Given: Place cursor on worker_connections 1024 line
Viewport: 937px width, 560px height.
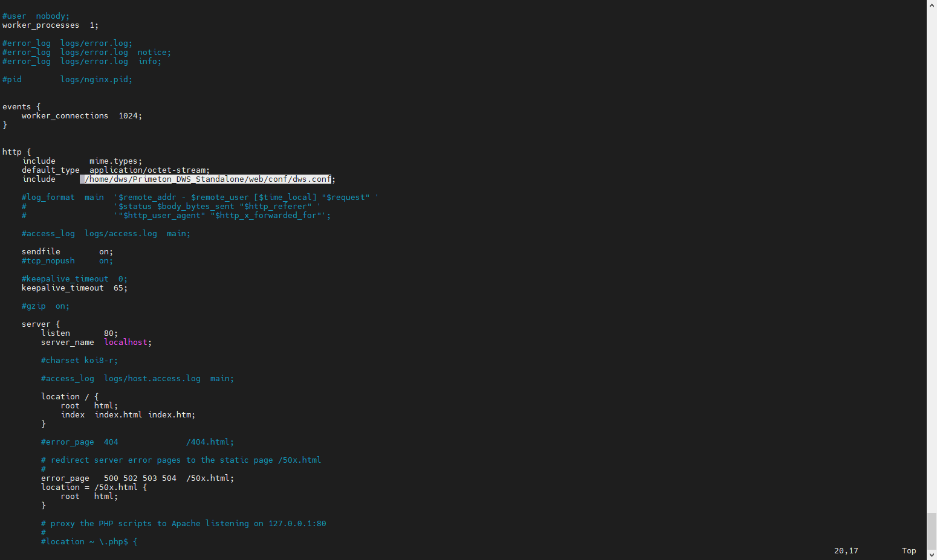Looking at the screenshot, I should click(82, 115).
